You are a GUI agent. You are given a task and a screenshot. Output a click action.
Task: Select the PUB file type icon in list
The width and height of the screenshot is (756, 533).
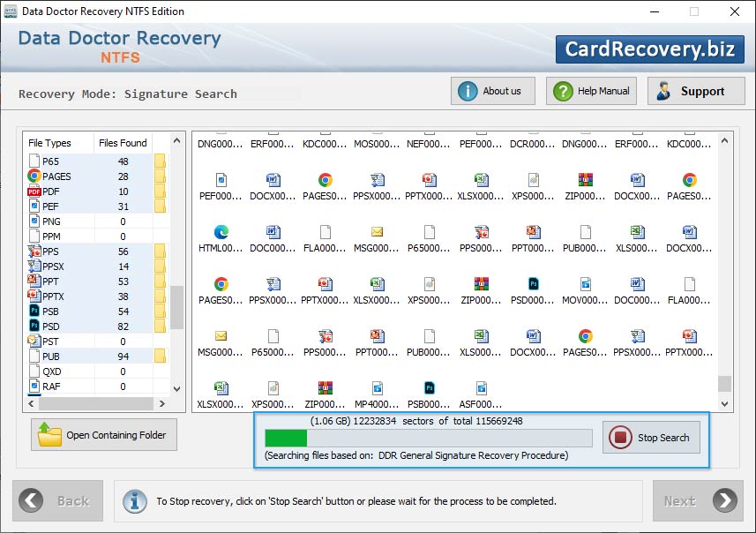coord(34,356)
